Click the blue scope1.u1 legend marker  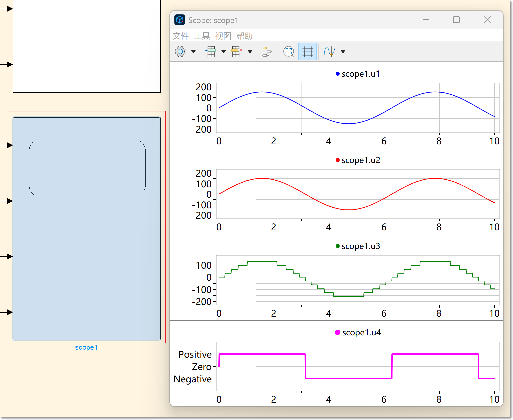[x=338, y=74]
